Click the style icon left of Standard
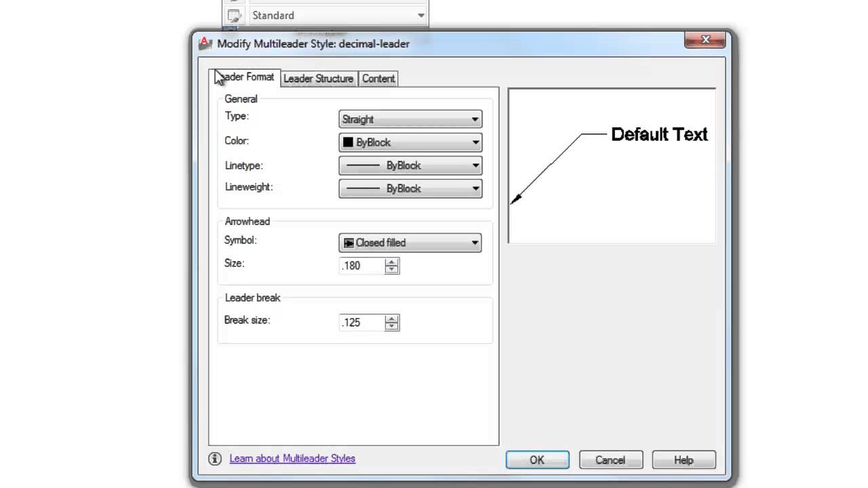The image size is (868, 488). pos(235,15)
